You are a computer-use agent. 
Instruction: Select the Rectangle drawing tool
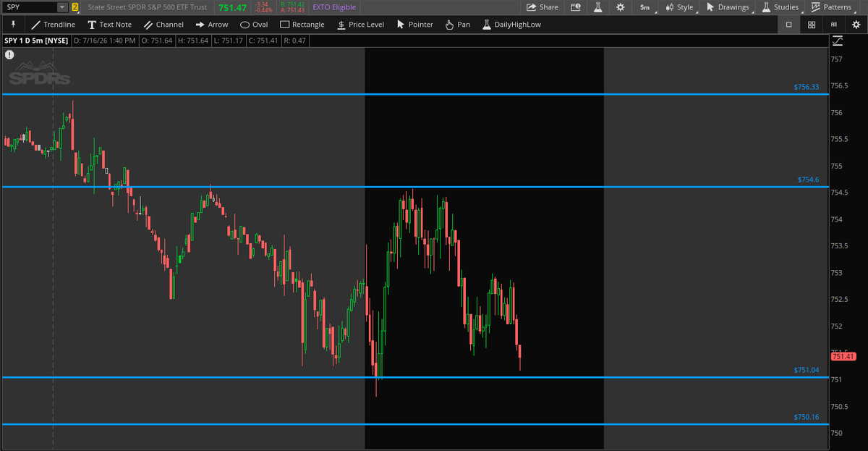pos(302,24)
